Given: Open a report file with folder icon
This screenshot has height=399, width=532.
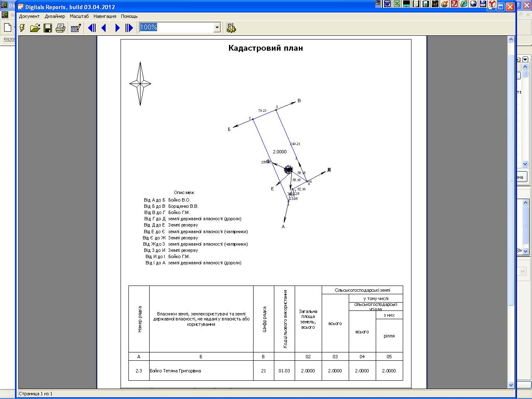Looking at the screenshot, I should tap(35, 28).
